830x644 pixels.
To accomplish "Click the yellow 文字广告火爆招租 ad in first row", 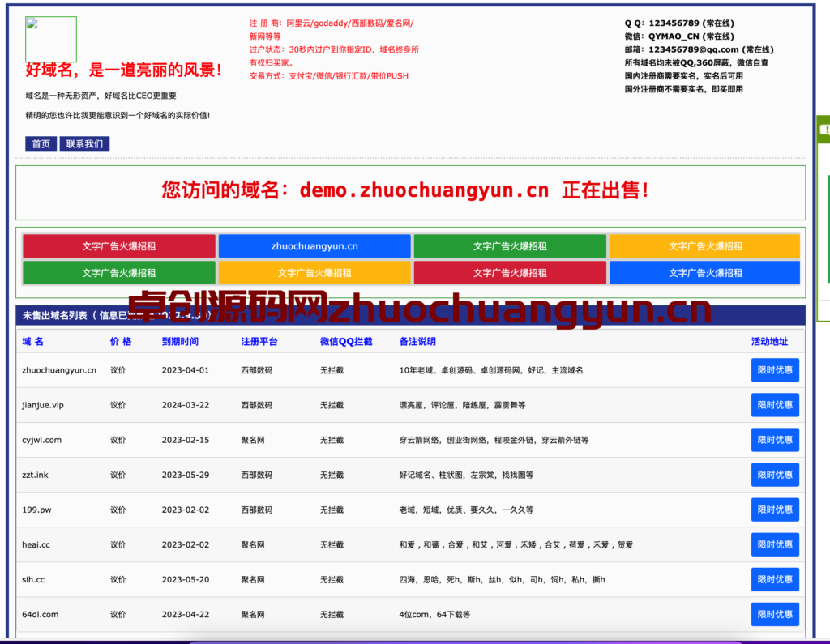I will (x=704, y=246).
